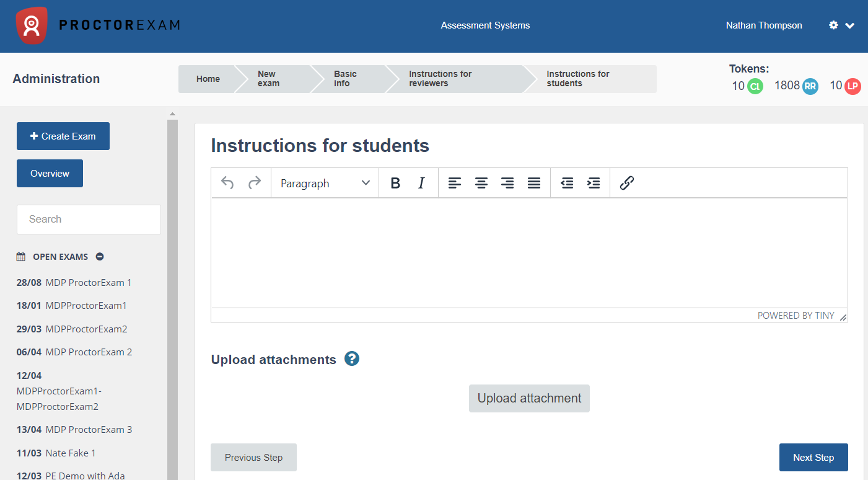Click the green CL token badge
This screenshot has height=480, width=868.
[755, 86]
